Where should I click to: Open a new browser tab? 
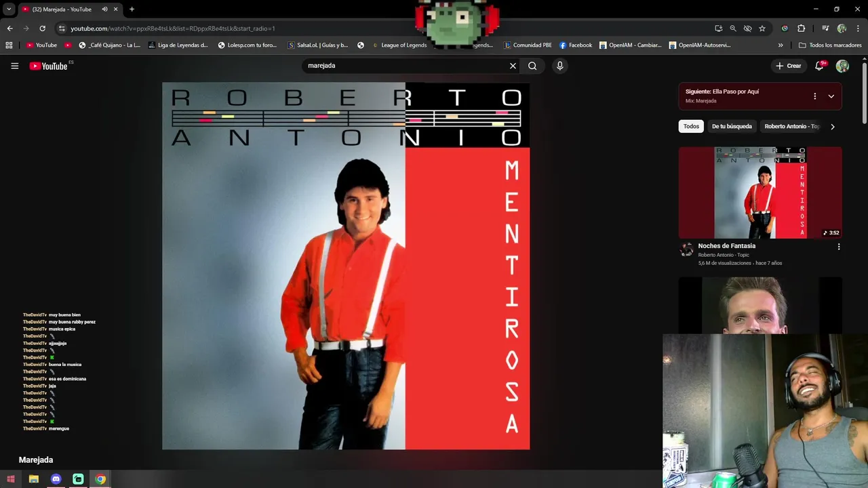[132, 9]
